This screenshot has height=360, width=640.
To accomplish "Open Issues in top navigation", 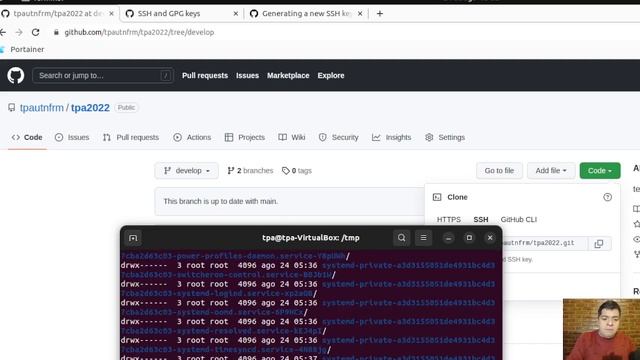I will point(247,76).
